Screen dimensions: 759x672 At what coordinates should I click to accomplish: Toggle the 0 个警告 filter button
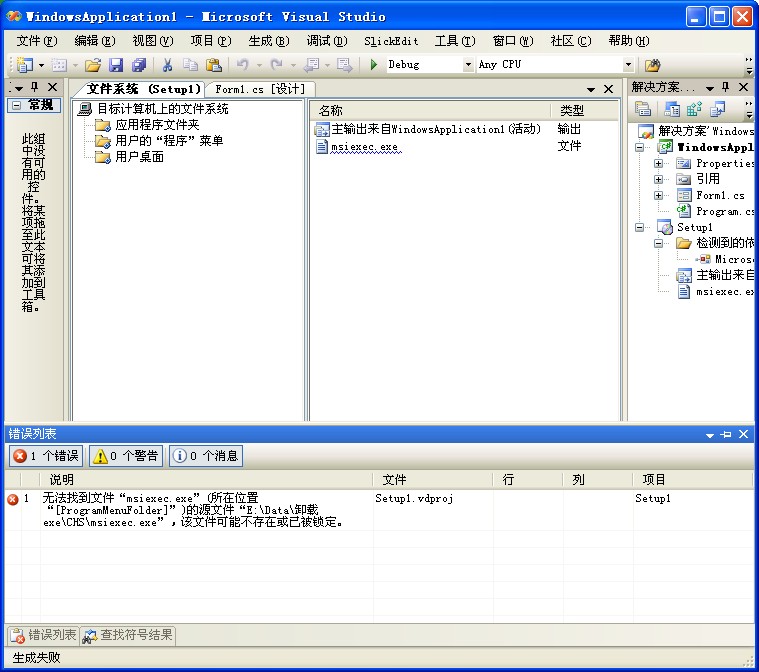click(x=126, y=456)
